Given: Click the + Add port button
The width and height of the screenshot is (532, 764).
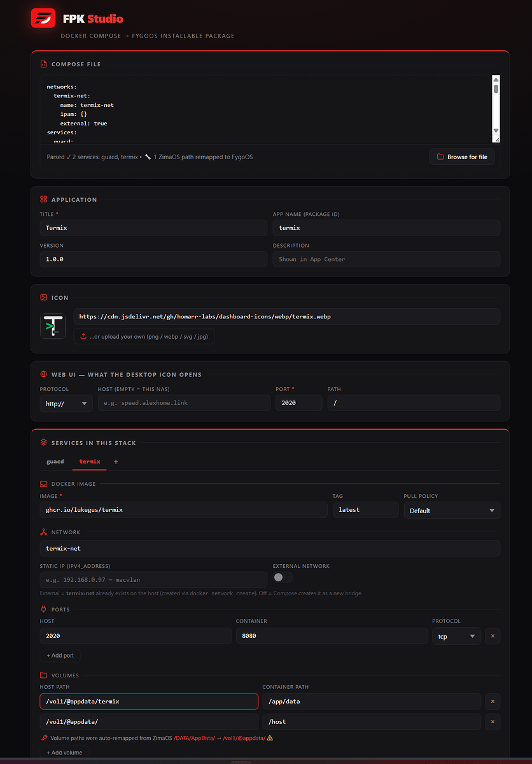Looking at the screenshot, I should pos(60,655).
